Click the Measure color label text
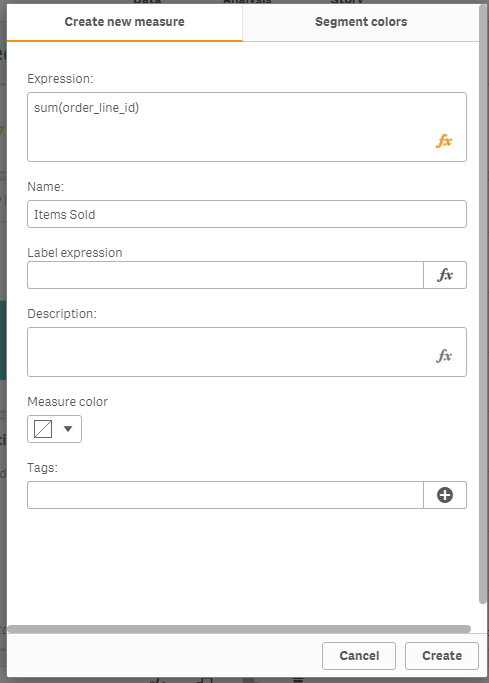The height and width of the screenshot is (683, 489). tap(67, 402)
